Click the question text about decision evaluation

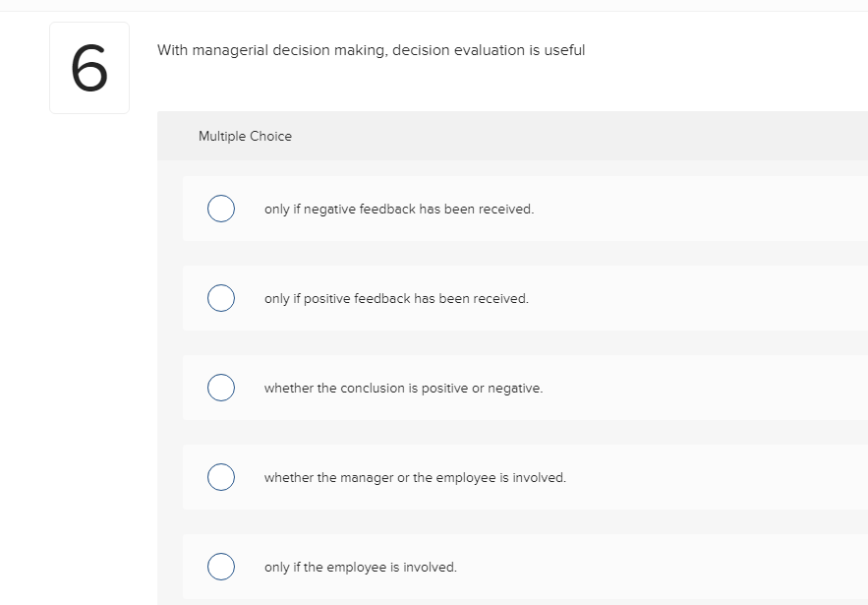(x=371, y=49)
